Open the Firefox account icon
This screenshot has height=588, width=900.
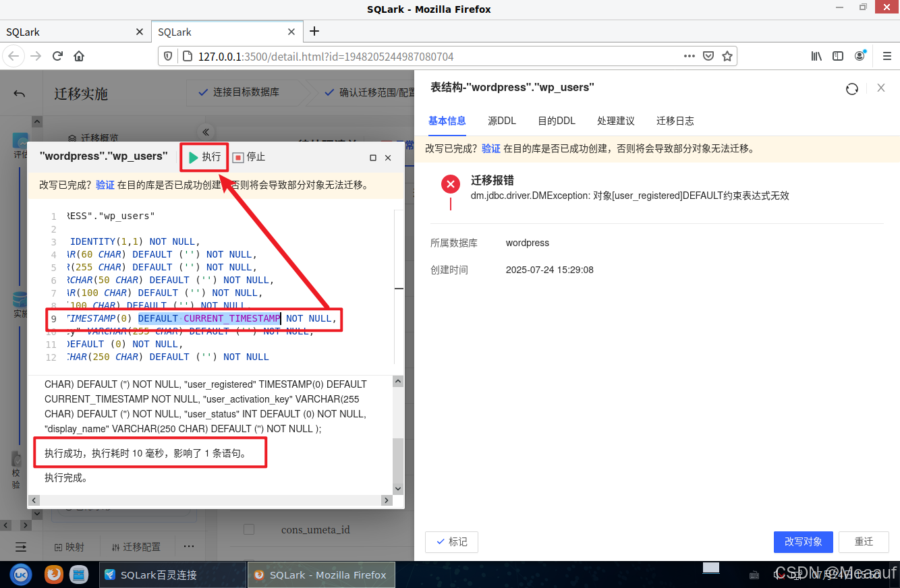point(860,56)
